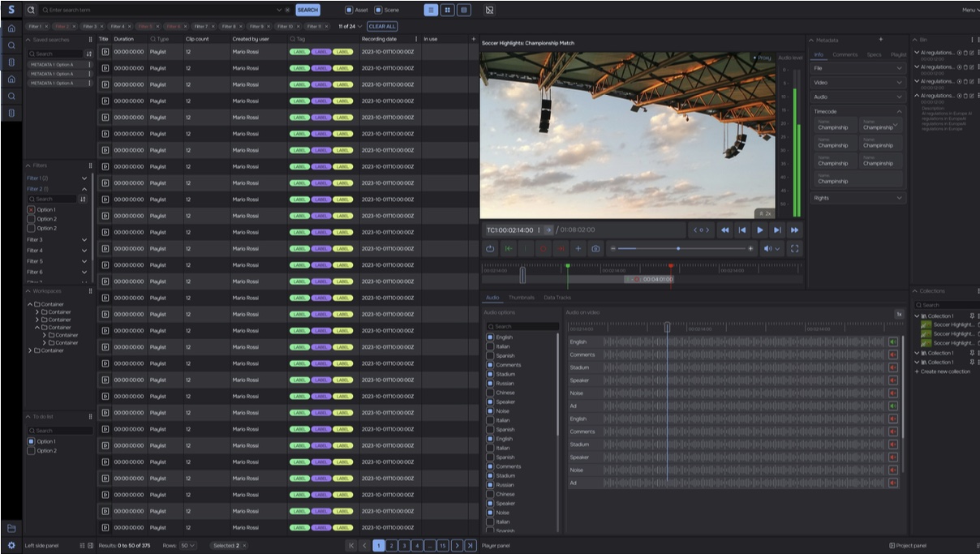Switch to the Thumbnails tab
This screenshot has height=554, width=980.
tap(522, 298)
